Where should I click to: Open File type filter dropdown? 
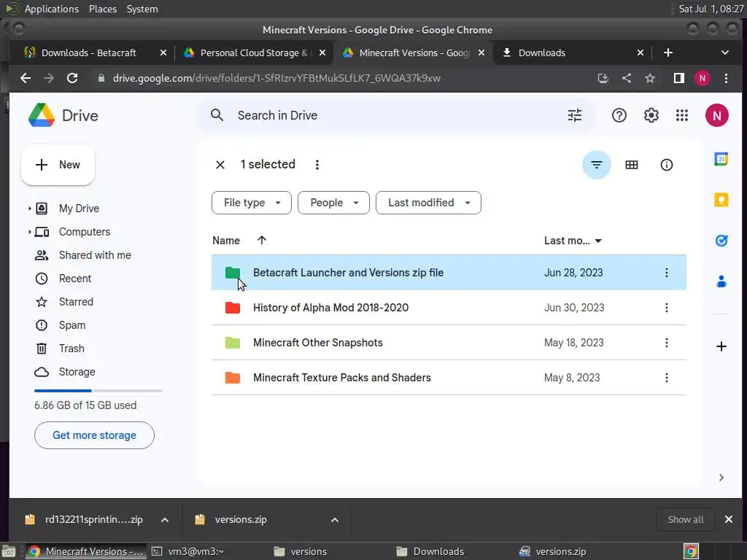click(x=251, y=203)
